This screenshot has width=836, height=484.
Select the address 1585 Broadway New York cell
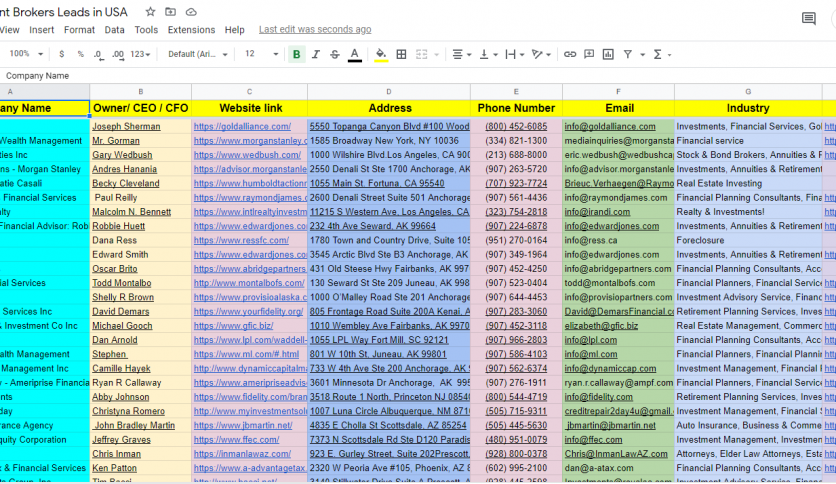click(389, 141)
